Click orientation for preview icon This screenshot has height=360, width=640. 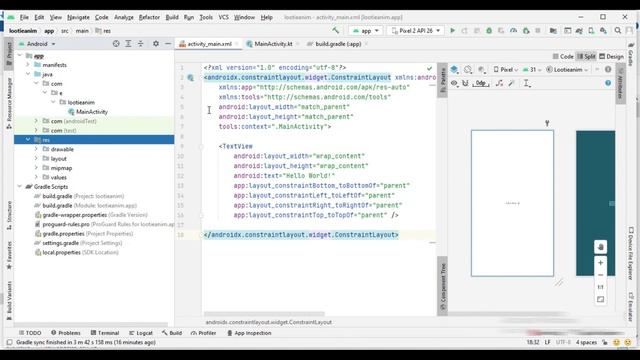click(x=468, y=69)
